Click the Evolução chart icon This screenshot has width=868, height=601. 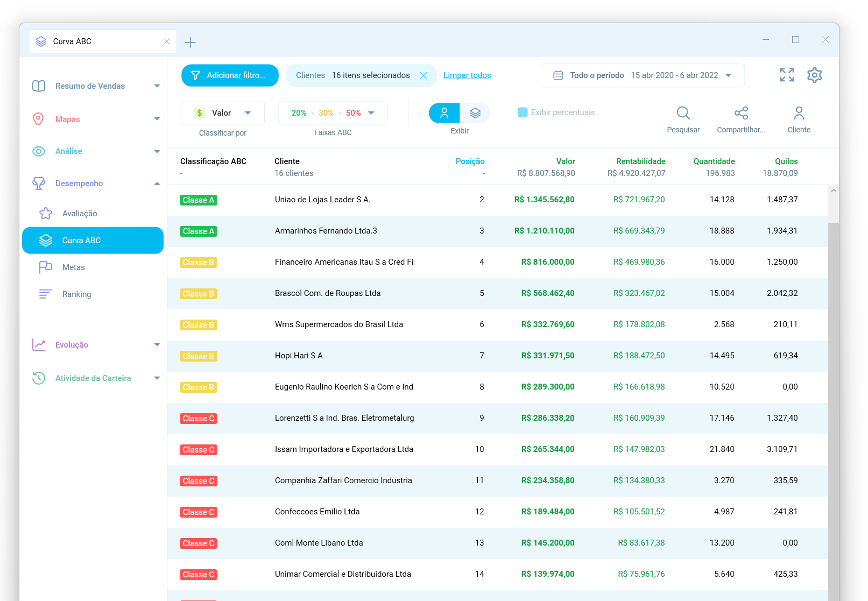click(x=39, y=345)
